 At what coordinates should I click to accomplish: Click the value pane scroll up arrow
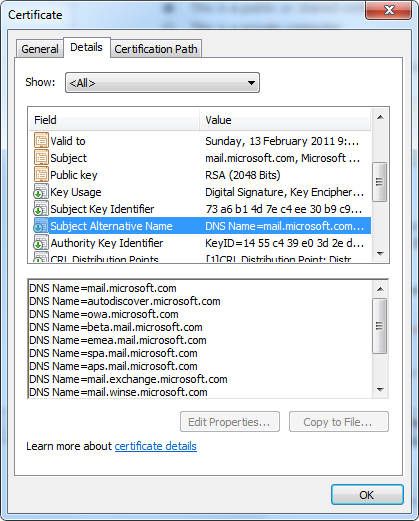[x=380, y=289]
